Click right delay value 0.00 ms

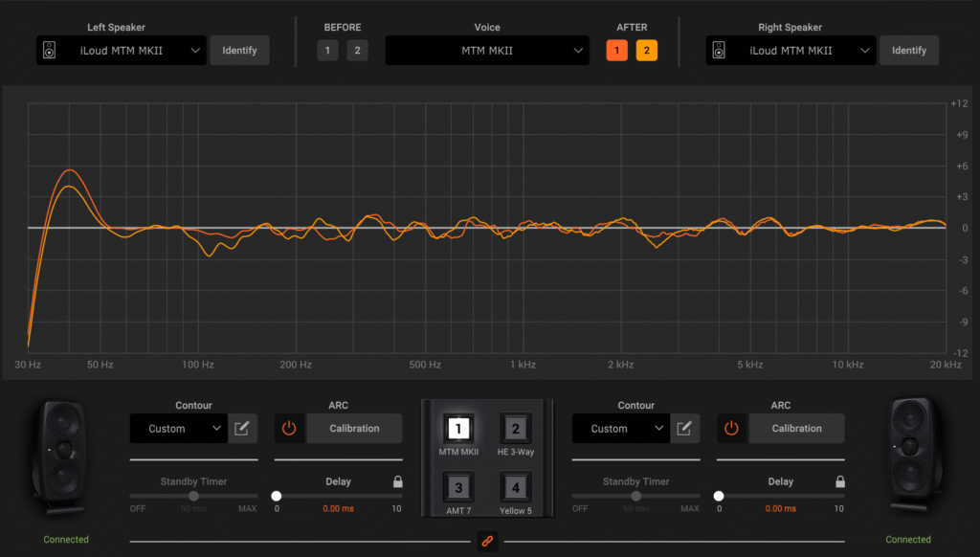click(x=781, y=509)
